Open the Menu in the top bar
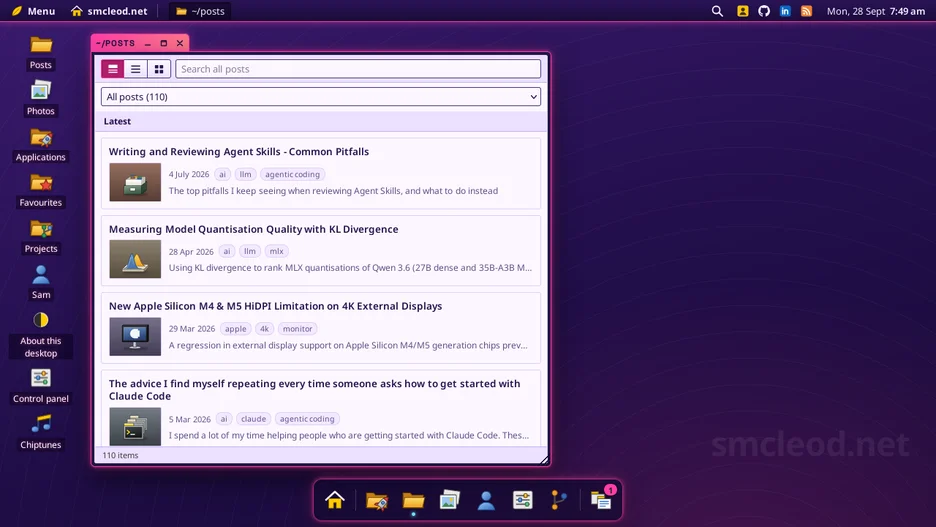936x527 pixels. coord(33,11)
